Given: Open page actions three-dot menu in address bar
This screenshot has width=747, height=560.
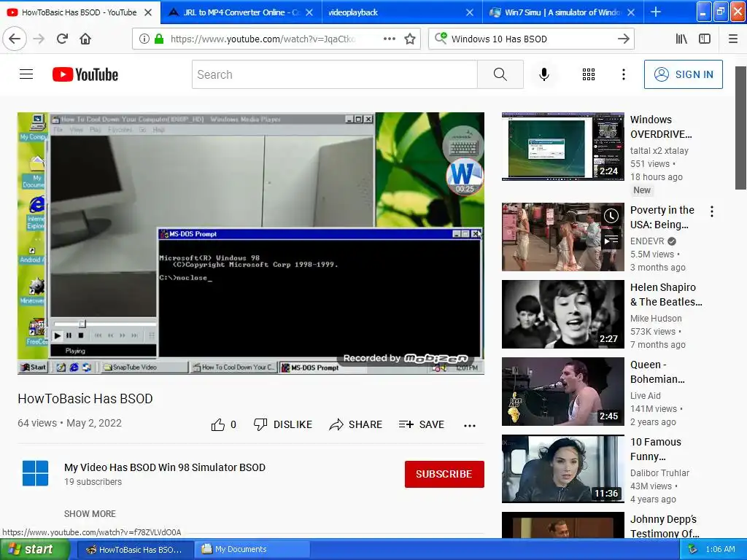Looking at the screenshot, I should [x=390, y=39].
